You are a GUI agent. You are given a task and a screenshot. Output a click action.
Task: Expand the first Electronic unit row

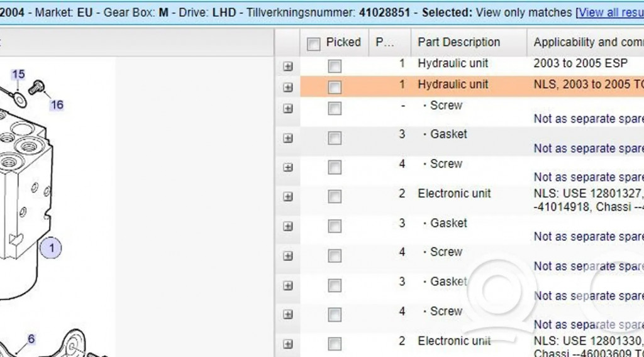(x=288, y=197)
